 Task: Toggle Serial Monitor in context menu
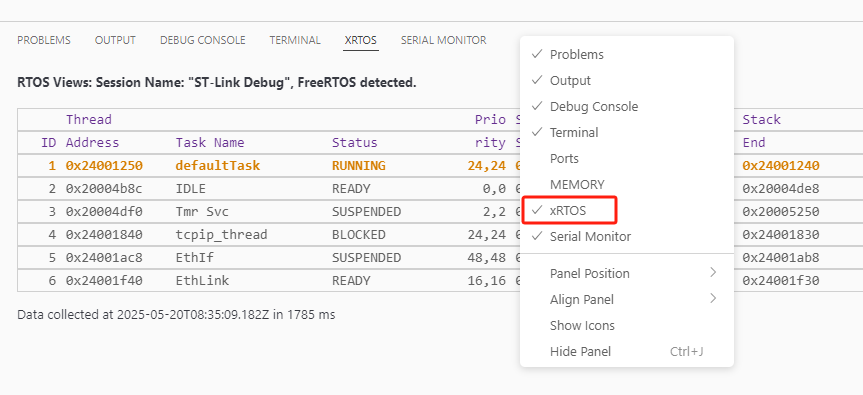[626, 237]
